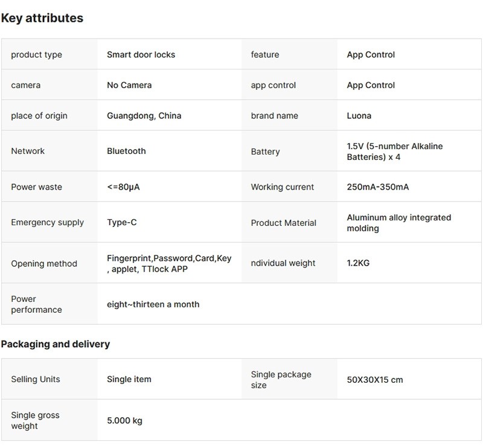Click the 1.5V Alkaline Batteries value
Image resolution: width=483 pixels, height=448 pixels.
(394, 152)
